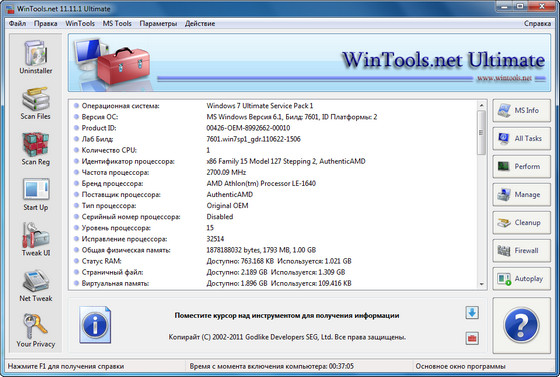The width and height of the screenshot is (560, 377).
Task: Click the uptime status bar entry
Action: click(x=272, y=366)
